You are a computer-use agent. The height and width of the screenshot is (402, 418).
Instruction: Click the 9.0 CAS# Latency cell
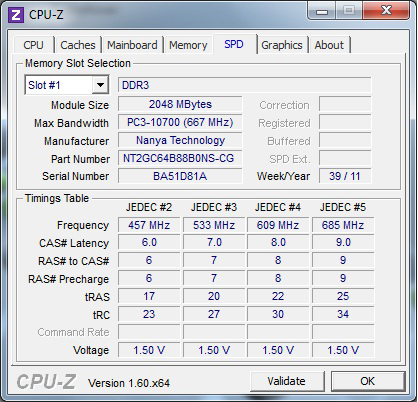pos(343,242)
